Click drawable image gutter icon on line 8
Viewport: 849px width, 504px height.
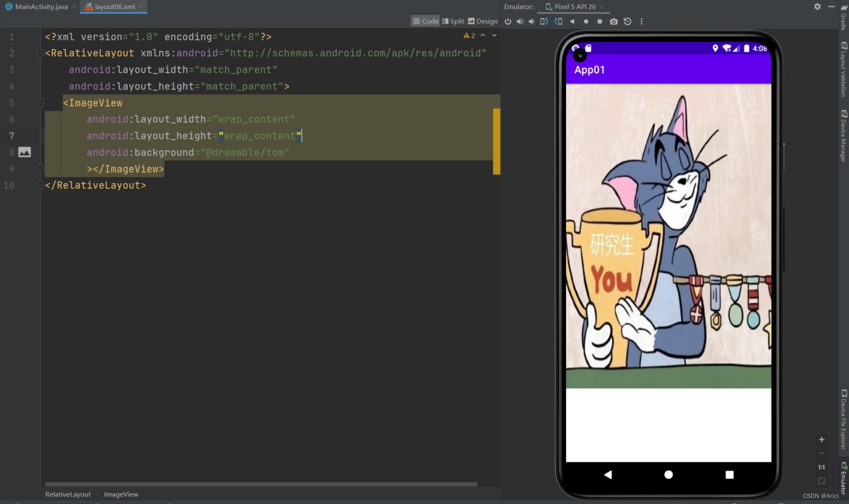coord(25,152)
